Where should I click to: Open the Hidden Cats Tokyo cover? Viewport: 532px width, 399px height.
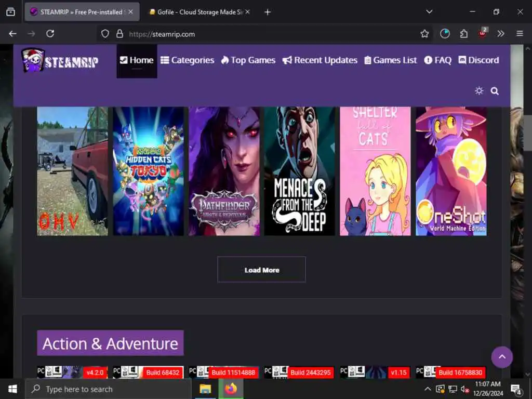(148, 171)
